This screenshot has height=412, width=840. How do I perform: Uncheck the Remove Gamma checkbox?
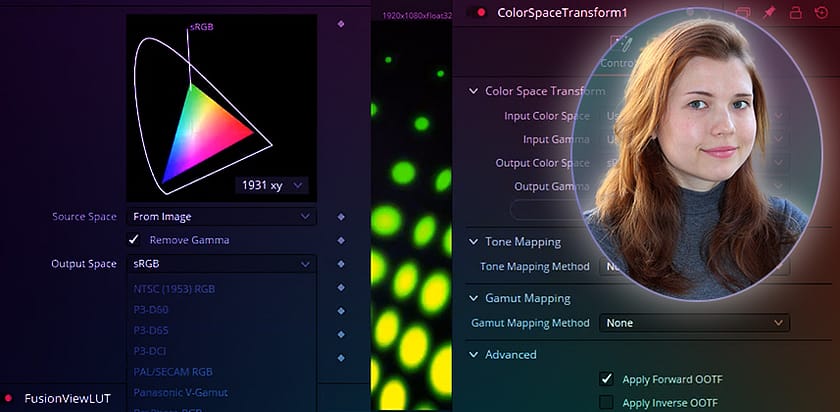coord(133,240)
